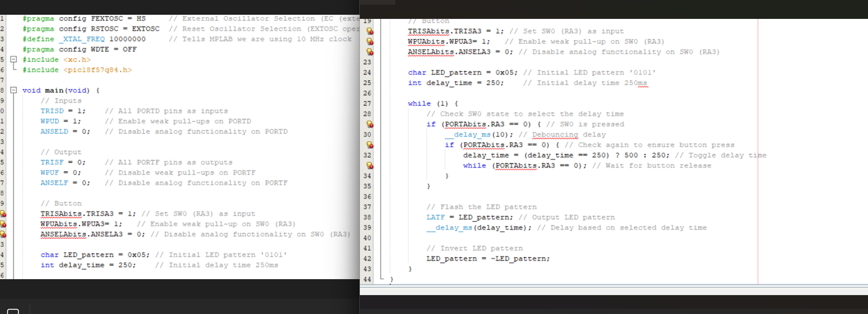Click hint bulb on 'Wait for button release' line
This screenshot has height=314, width=868.
(x=370, y=166)
